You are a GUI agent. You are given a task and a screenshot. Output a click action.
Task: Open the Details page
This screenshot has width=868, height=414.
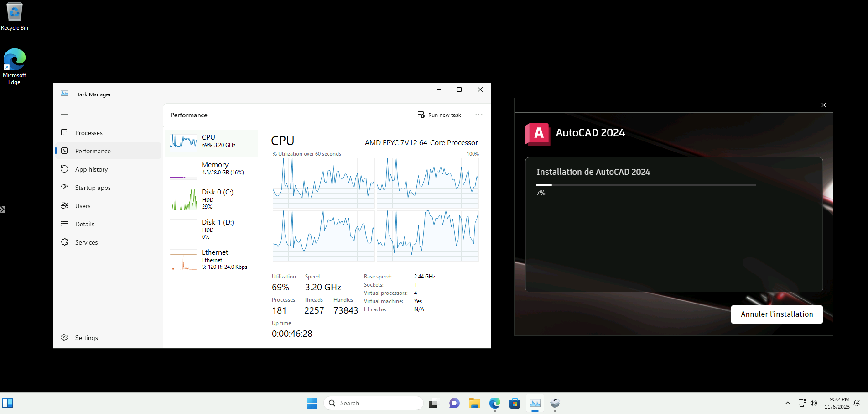108,224
